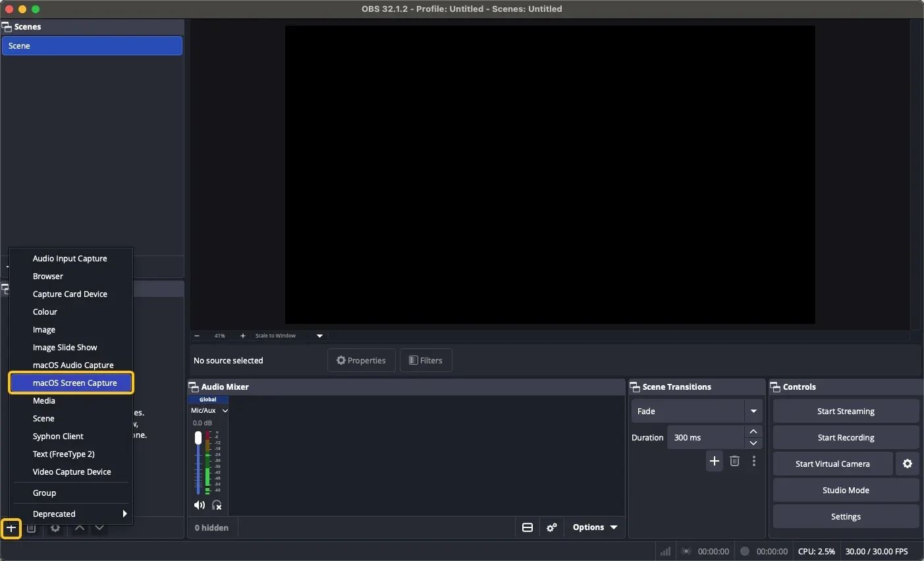The image size is (924, 561).
Task: Open source Filters button
Action: [425, 360]
